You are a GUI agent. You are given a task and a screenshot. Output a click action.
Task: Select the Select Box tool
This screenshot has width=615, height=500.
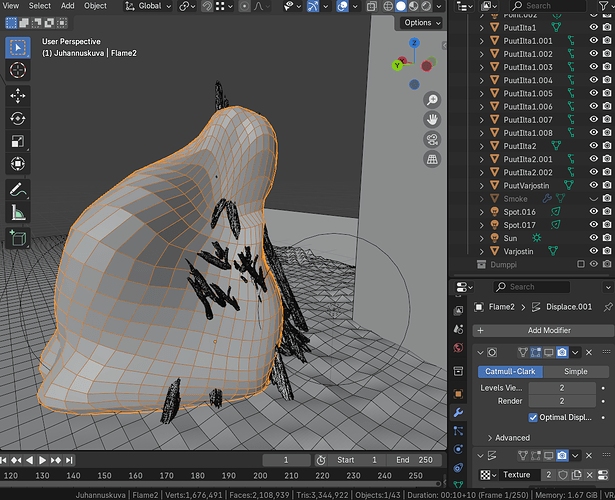(18, 47)
